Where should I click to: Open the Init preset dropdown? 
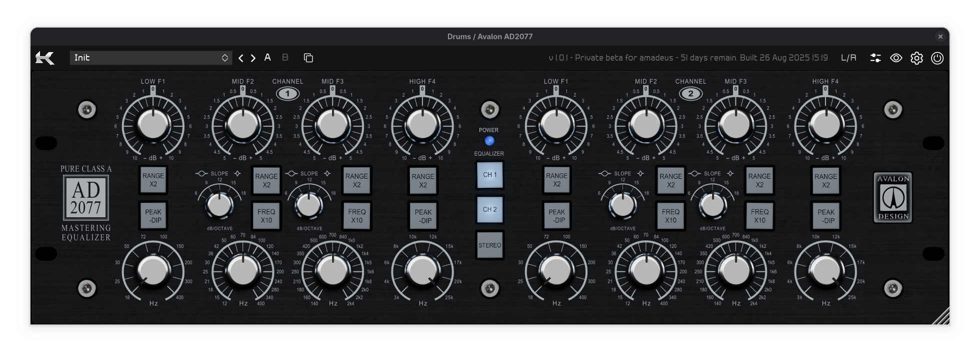(x=151, y=58)
